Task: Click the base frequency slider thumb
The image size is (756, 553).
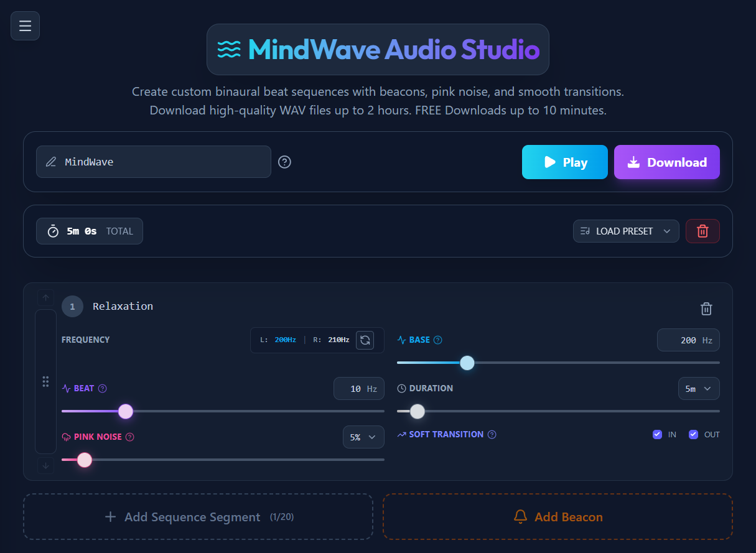Action: pyautogui.click(x=467, y=363)
